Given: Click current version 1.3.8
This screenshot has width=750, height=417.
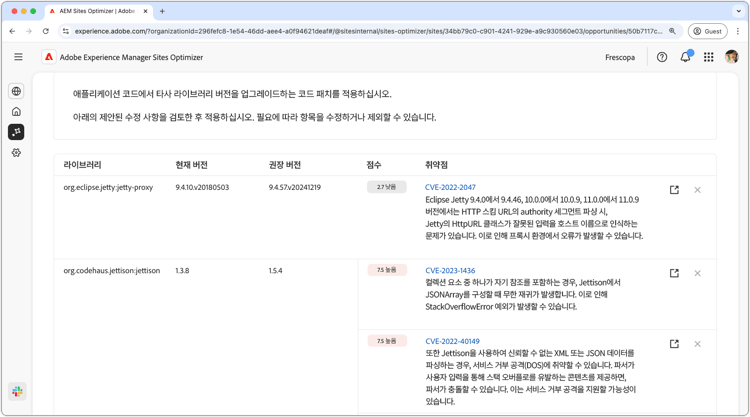Looking at the screenshot, I should click(x=182, y=270).
